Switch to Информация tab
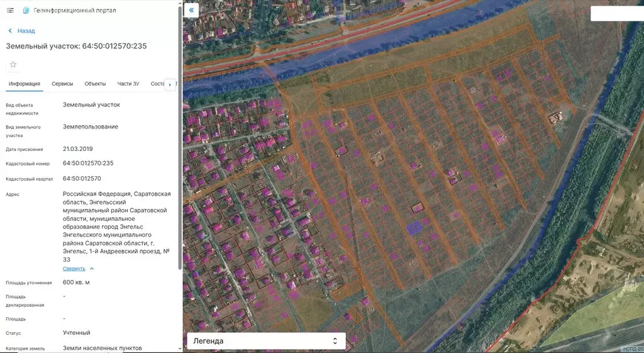This screenshot has width=644, height=353. [x=25, y=84]
